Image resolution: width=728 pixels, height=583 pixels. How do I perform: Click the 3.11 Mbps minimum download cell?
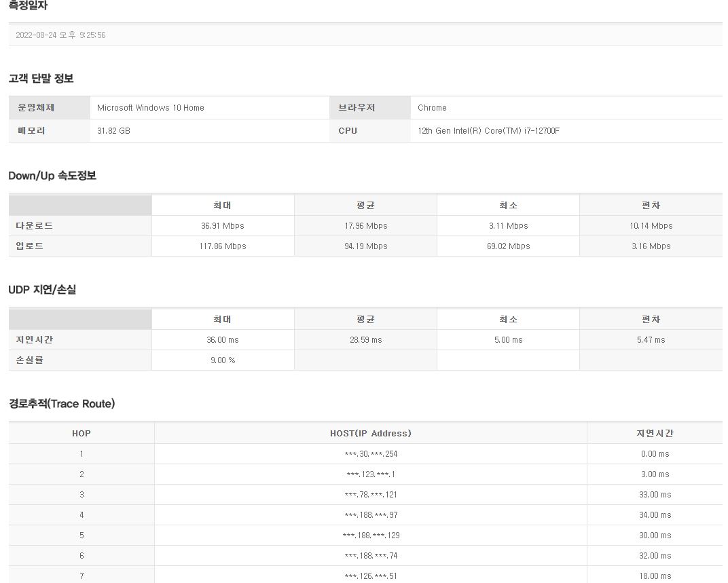[508, 226]
